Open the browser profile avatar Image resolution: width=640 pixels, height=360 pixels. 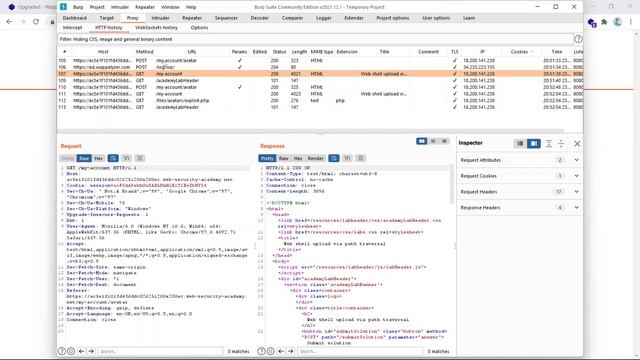(x=617, y=22)
